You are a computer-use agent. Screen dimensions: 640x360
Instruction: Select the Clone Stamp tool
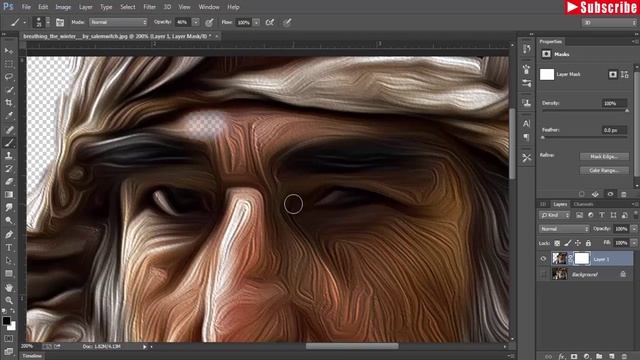coord(9,156)
